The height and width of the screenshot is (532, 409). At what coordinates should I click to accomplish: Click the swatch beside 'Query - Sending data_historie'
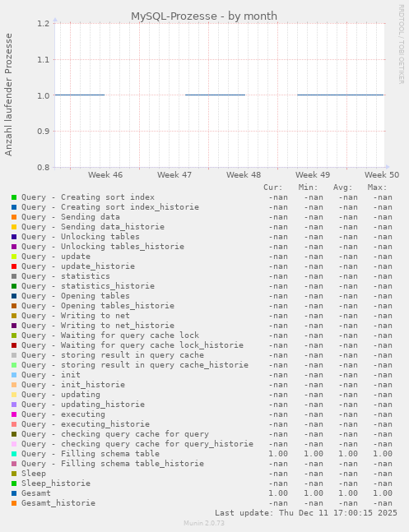coord(14,227)
